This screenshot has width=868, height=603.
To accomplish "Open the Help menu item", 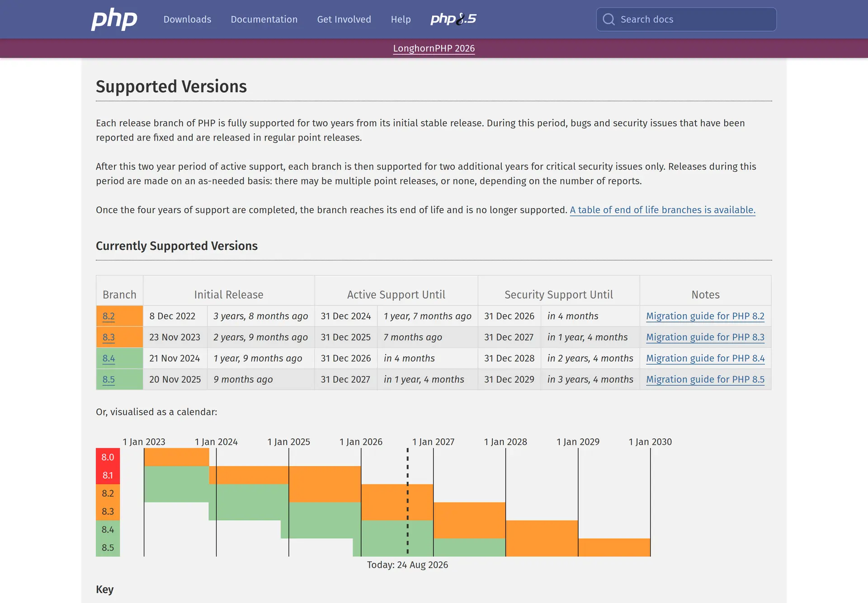I will click(x=401, y=19).
